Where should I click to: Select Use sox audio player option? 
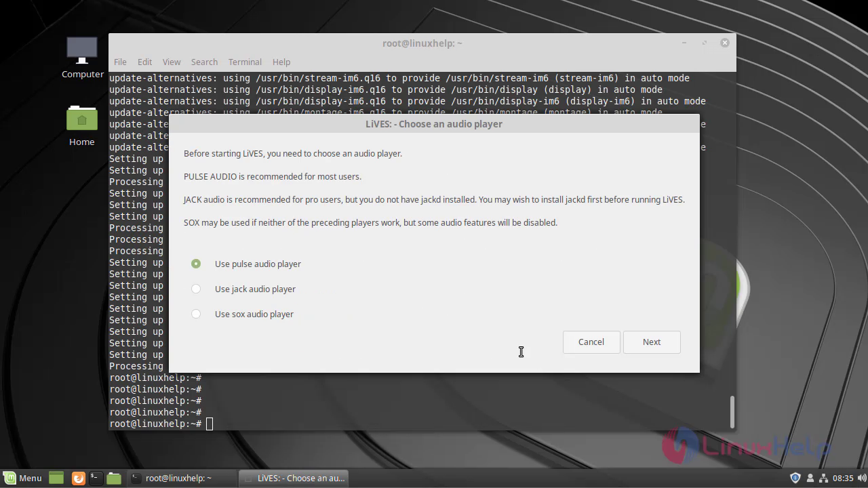[243, 314]
